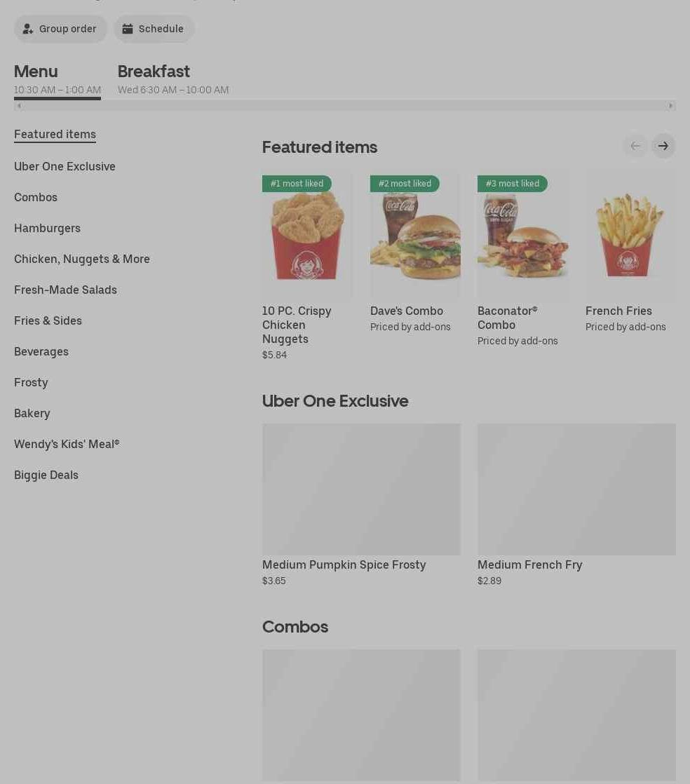This screenshot has width=690, height=784.
Task: Select Medium French Fry item
Action: [576, 505]
